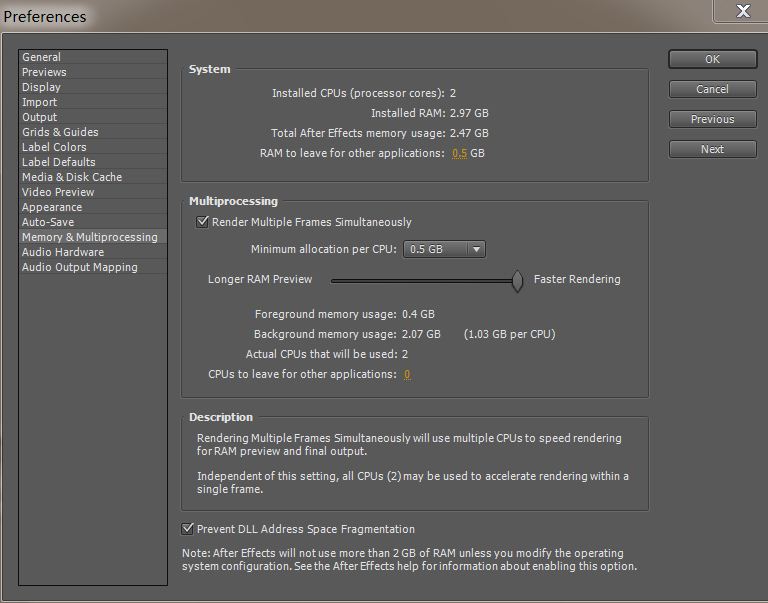This screenshot has width=768, height=603.
Task: Click the 'Longer RAM Preview' label
Action: point(260,279)
